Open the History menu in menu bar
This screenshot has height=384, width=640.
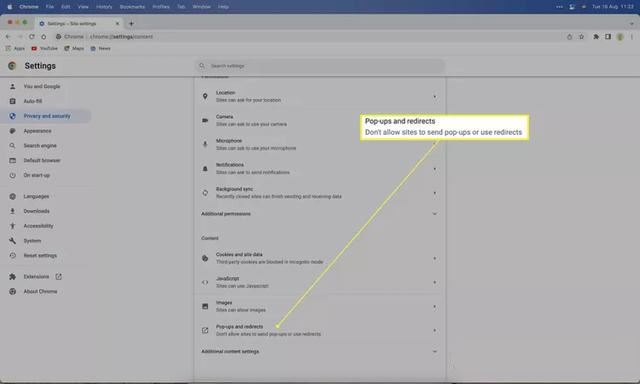[104, 7]
